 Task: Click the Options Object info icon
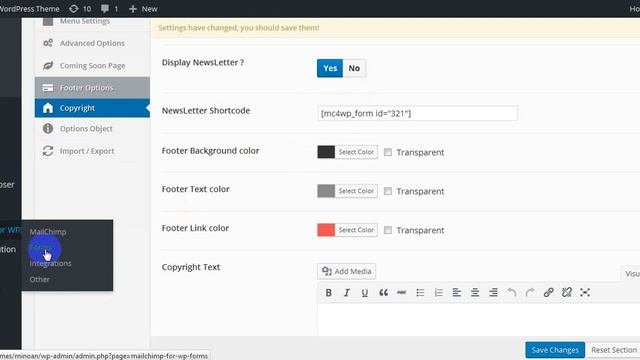tap(48, 129)
